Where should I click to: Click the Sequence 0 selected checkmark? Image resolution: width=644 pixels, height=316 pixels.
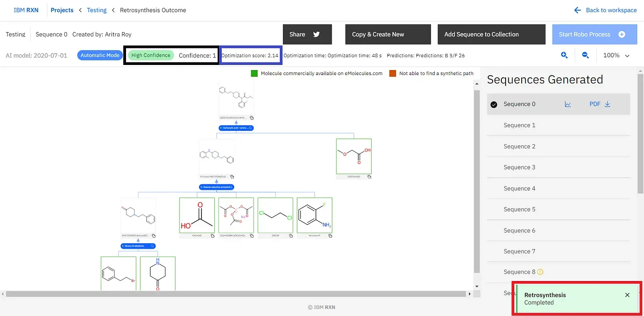494,105
